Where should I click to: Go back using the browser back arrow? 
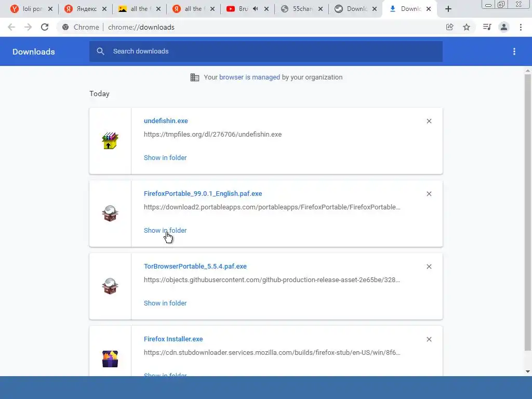point(11,27)
